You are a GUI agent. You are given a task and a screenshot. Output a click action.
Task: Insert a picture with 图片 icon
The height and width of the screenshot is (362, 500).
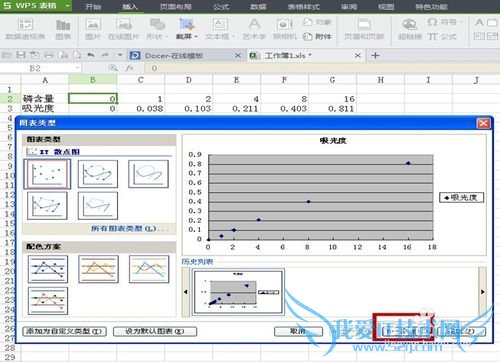pyautogui.click(x=93, y=29)
